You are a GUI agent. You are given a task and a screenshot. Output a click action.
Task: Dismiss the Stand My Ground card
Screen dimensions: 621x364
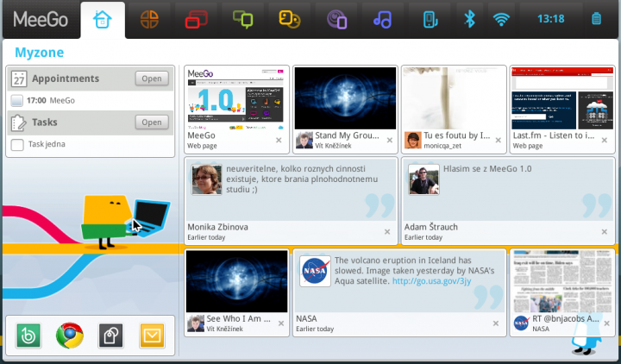390,141
